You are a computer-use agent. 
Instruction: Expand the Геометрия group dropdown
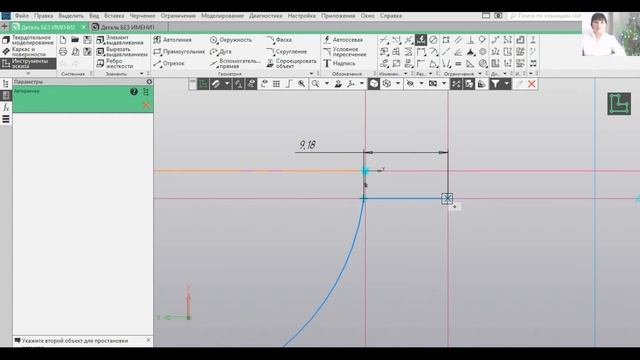coord(312,74)
